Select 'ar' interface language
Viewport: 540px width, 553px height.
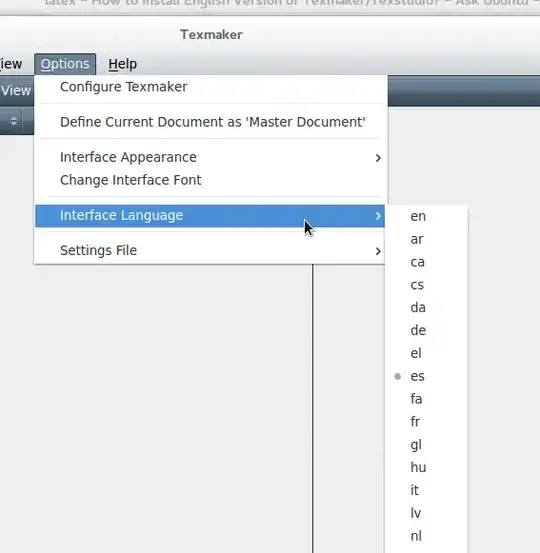point(426,239)
